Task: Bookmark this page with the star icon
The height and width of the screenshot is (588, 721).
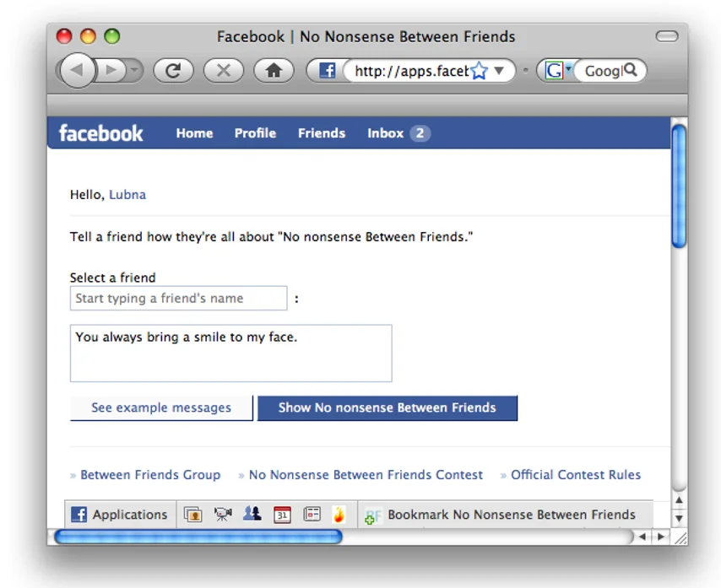Action: pos(480,71)
